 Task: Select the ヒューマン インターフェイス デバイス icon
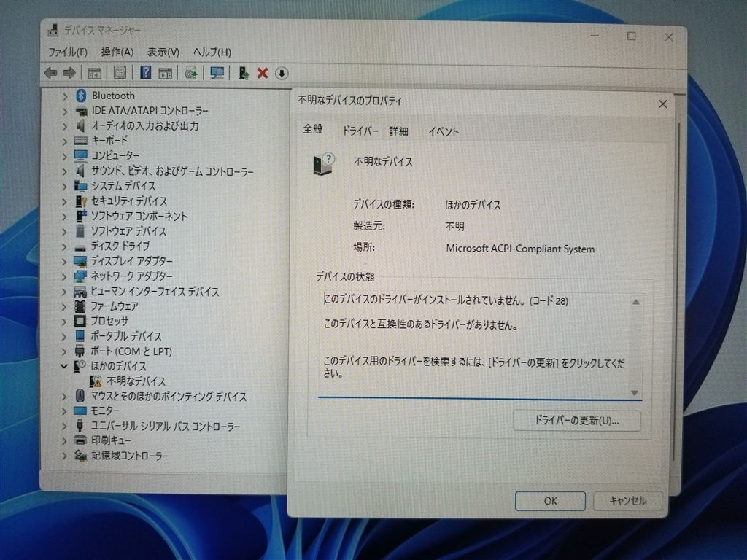pyautogui.click(x=80, y=291)
